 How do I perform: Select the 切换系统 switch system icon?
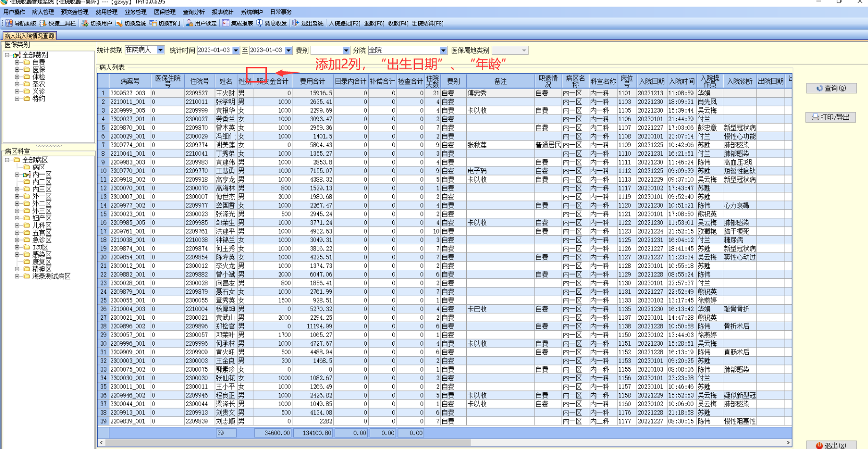119,23
